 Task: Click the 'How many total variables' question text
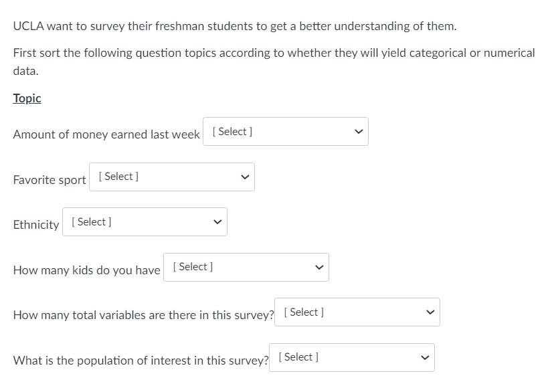pyautogui.click(x=143, y=315)
